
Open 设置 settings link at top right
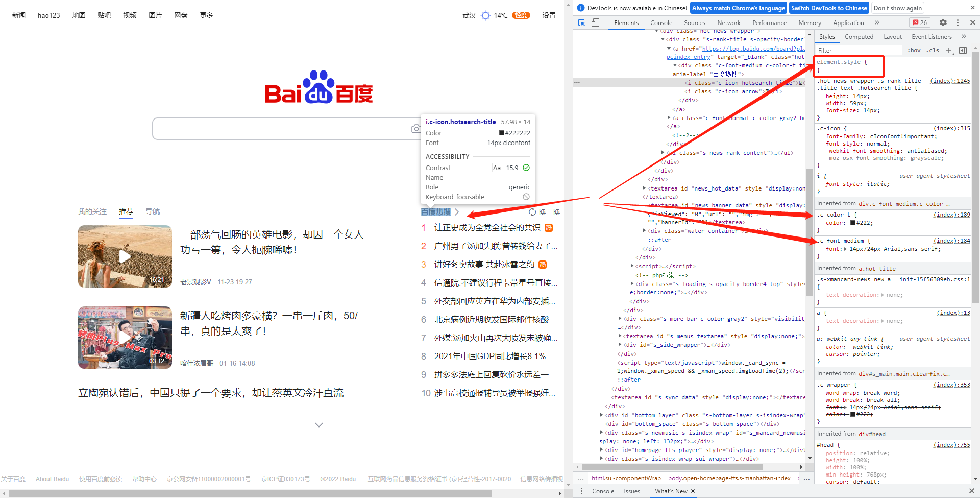tap(549, 15)
